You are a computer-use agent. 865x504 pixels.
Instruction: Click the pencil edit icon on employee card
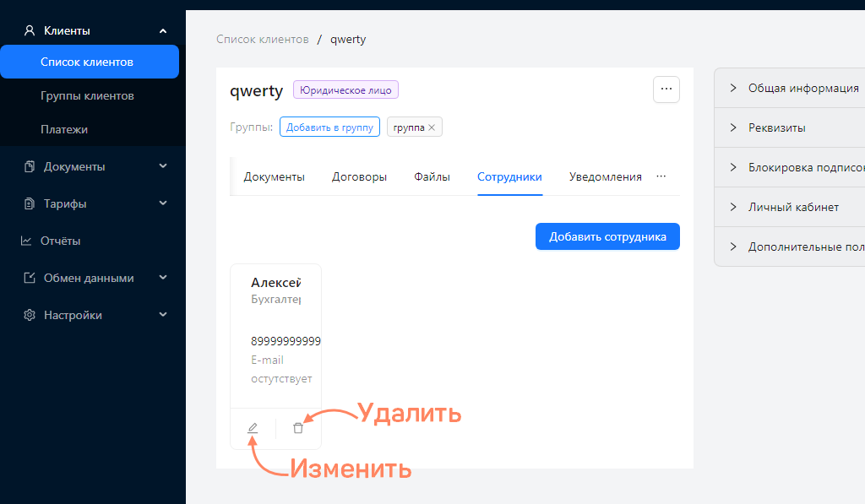pos(253,429)
